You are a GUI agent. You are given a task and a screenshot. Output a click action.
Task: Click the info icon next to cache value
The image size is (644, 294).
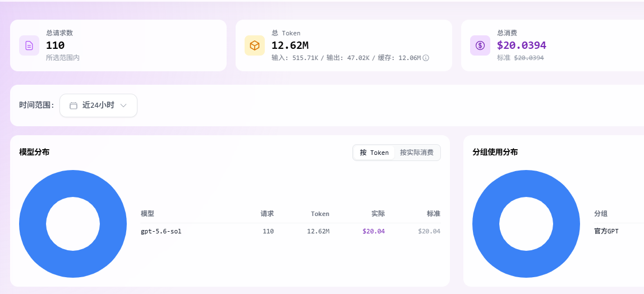[426, 58]
